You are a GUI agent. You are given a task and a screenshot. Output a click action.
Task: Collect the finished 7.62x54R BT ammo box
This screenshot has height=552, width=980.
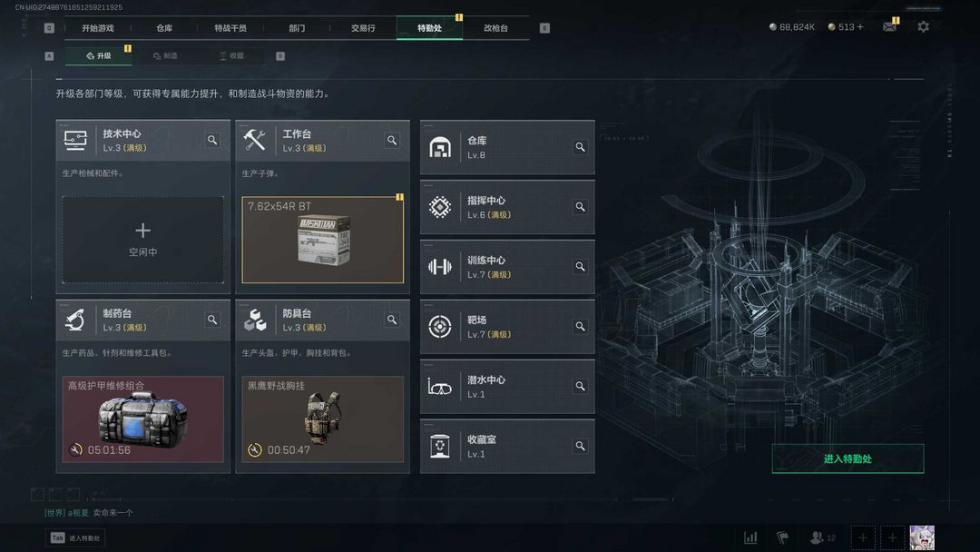[x=322, y=240]
